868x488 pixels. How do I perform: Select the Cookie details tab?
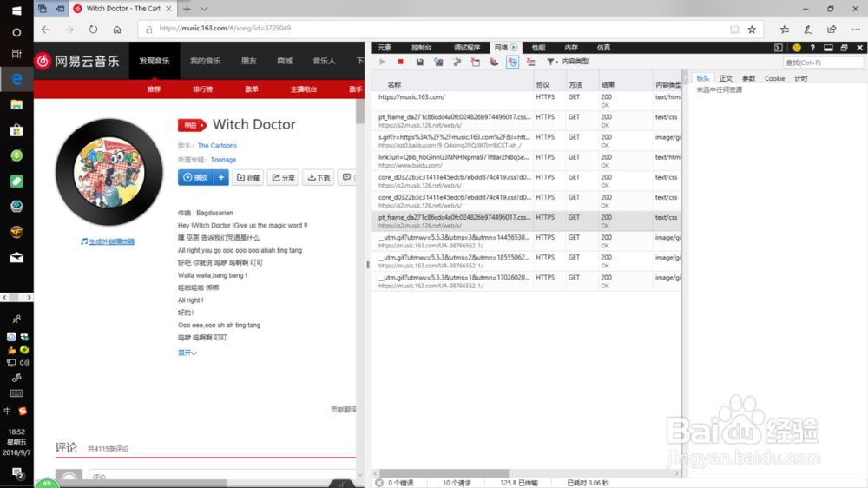click(x=774, y=79)
